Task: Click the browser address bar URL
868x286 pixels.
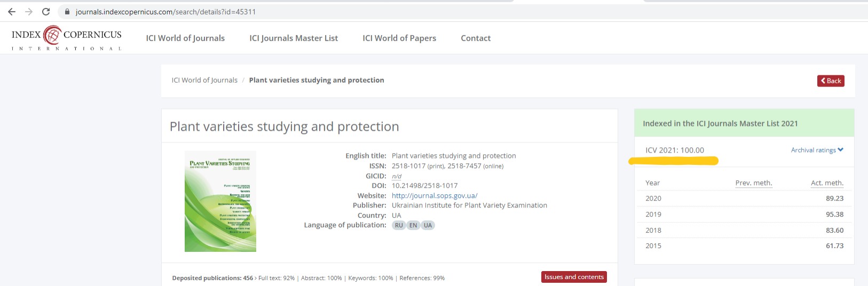Action: coord(165,12)
